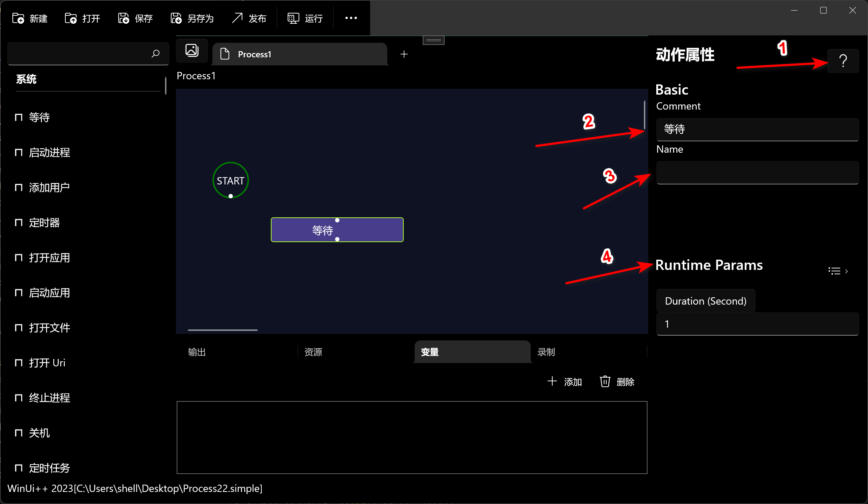Click the 另存为 (Save As) icon
Screen dimensions: 868x504
point(176,18)
